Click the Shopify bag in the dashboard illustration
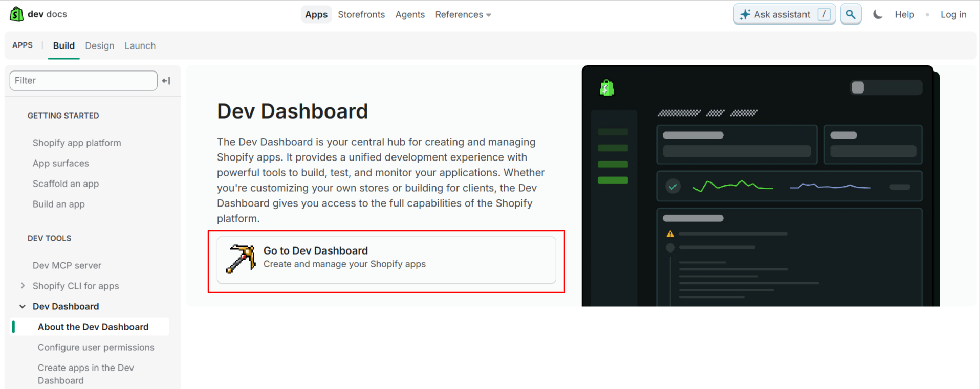The width and height of the screenshot is (980, 389). pos(607,88)
